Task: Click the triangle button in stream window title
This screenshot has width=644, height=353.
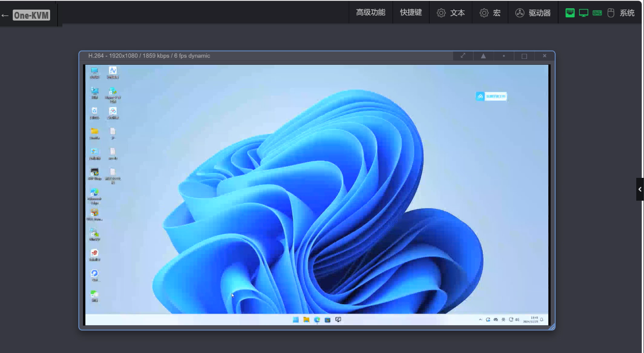Action: point(483,56)
